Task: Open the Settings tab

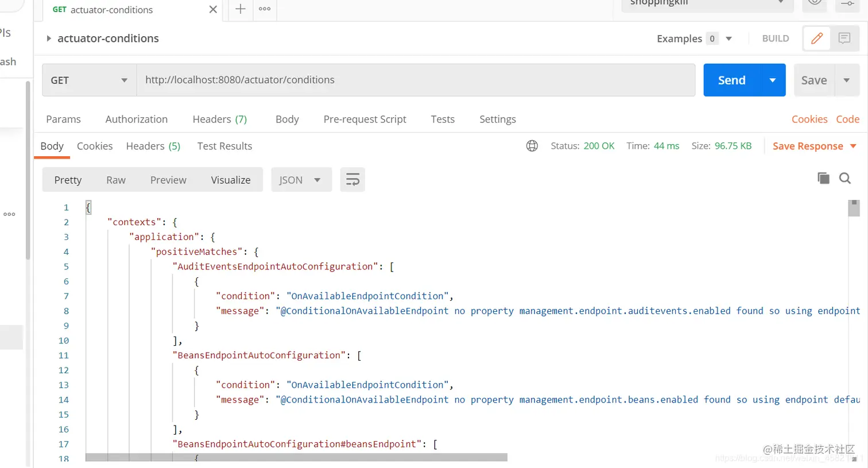Action: [498, 119]
